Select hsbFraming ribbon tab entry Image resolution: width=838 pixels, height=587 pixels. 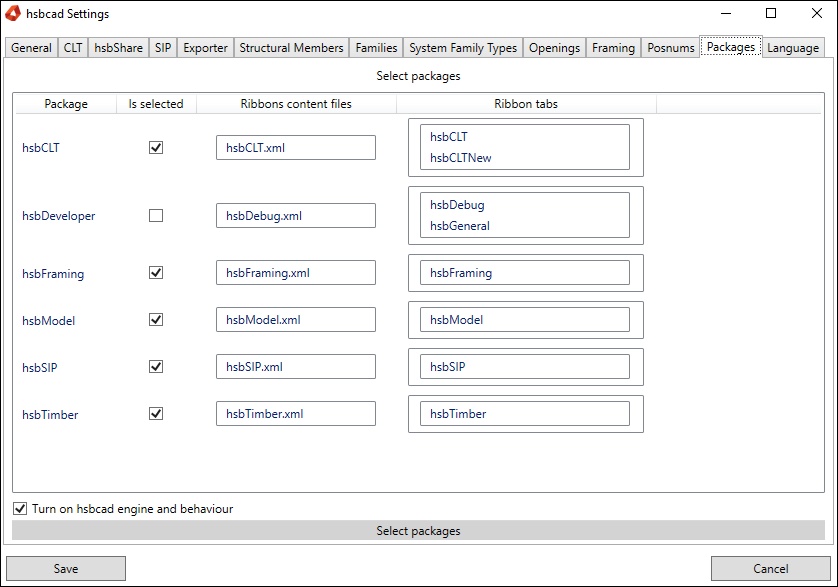[461, 273]
